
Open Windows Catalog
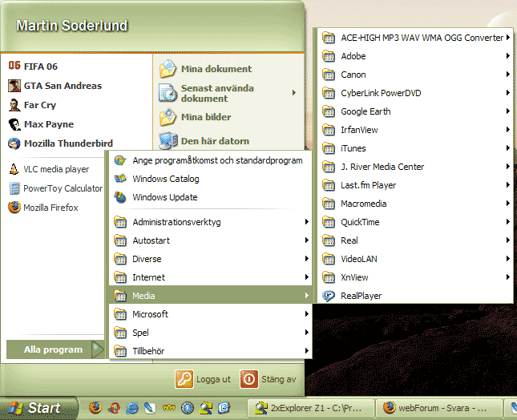tap(210, 179)
